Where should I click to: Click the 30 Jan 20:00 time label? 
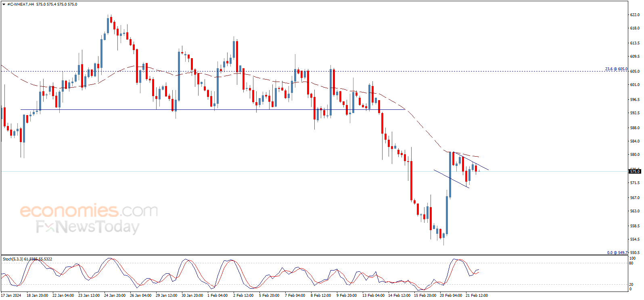tap(192, 296)
